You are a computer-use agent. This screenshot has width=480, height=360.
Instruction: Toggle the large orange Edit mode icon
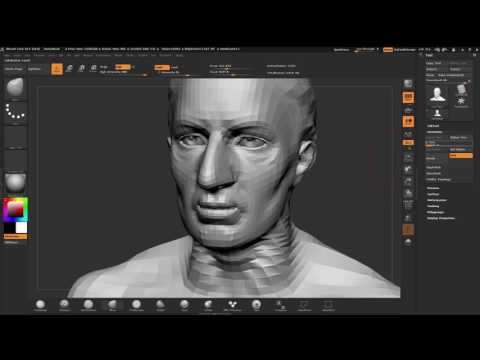57,69
